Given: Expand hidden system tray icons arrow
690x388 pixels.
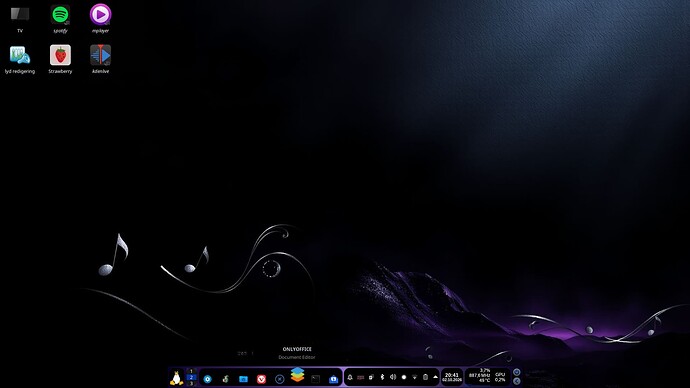Looking at the screenshot, I should pos(435,377).
